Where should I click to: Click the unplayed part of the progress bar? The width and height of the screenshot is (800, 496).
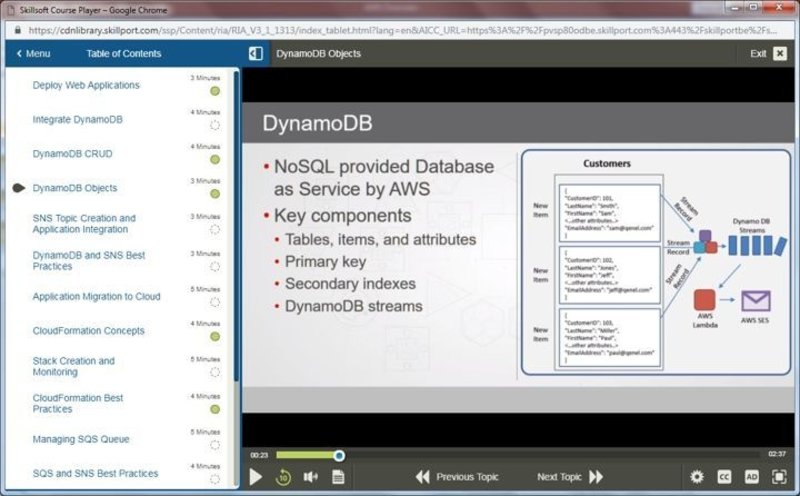[553, 455]
